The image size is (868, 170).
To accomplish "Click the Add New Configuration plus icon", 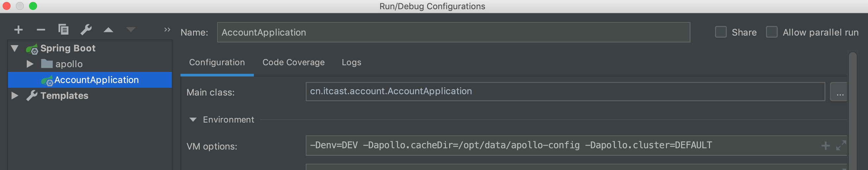I will coord(19,30).
